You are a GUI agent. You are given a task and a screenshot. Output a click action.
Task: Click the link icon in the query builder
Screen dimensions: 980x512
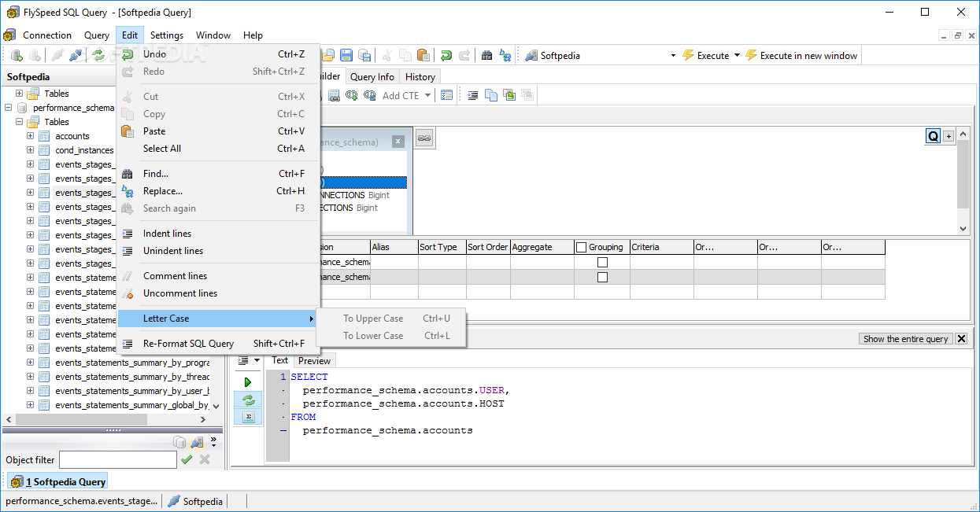pos(424,138)
